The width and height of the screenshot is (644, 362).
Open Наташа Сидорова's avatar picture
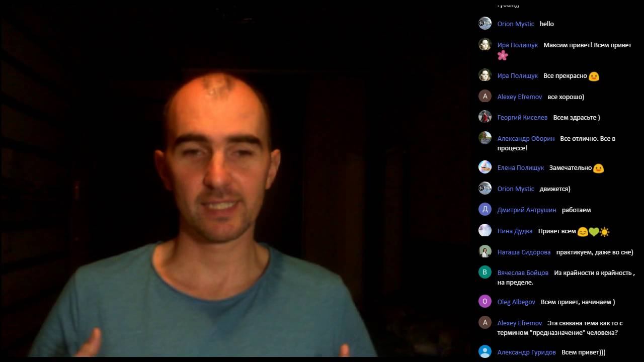click(x=485, y=251)
